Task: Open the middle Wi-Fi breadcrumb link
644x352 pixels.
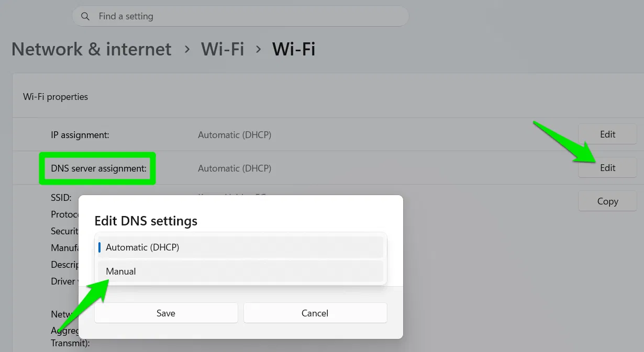Action: (x=223, y=50)
